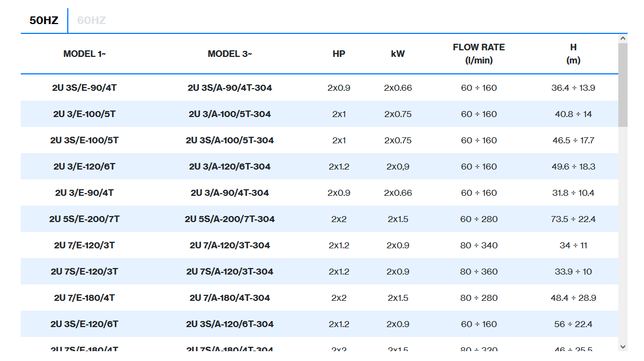Open the 60HZ tab
Image resolution: width=644 pixels, height=361 pixels.
pyautogui.click(x=91, y=21)
